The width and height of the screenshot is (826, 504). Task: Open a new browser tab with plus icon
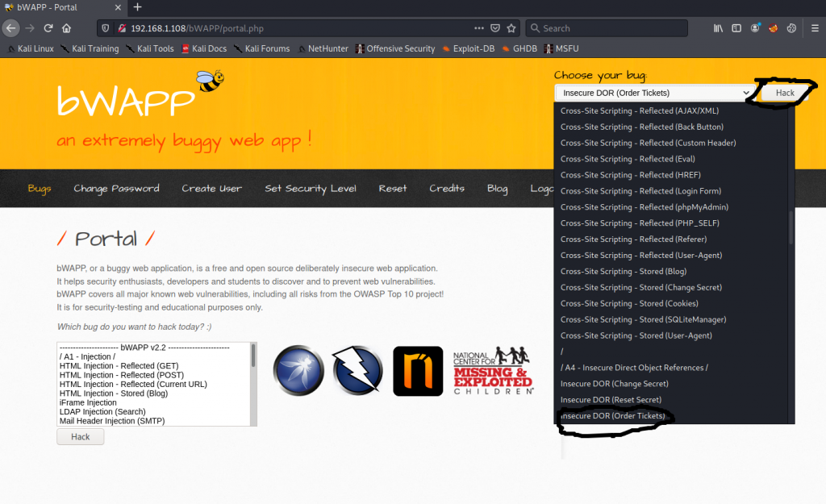[x=137, y=7]
